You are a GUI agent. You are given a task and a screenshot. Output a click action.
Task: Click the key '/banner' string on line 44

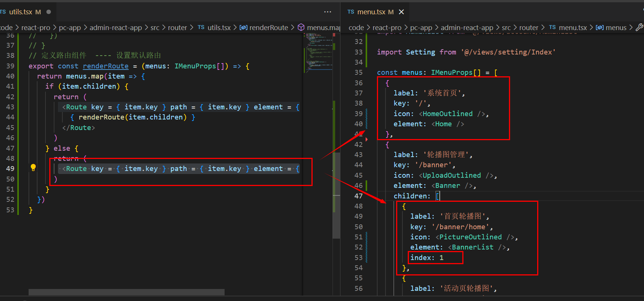coord(433,165)
